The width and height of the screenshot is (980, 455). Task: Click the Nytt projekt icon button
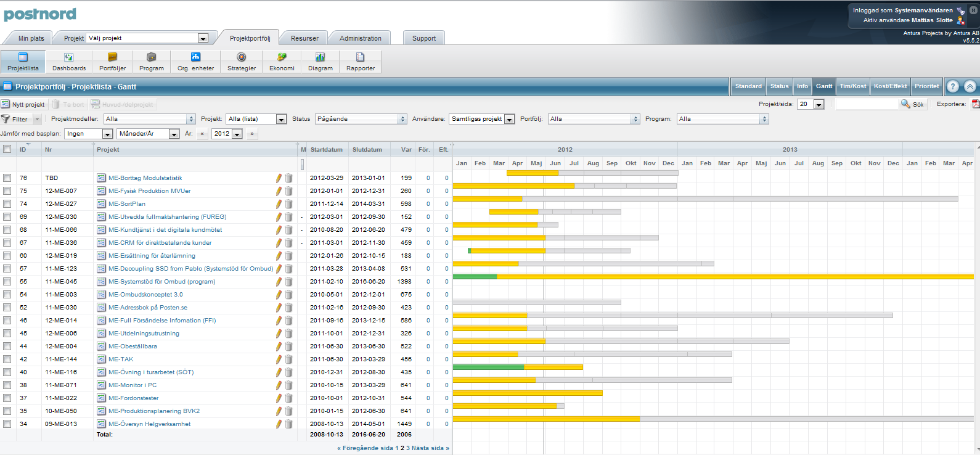[x=23, y=104]
